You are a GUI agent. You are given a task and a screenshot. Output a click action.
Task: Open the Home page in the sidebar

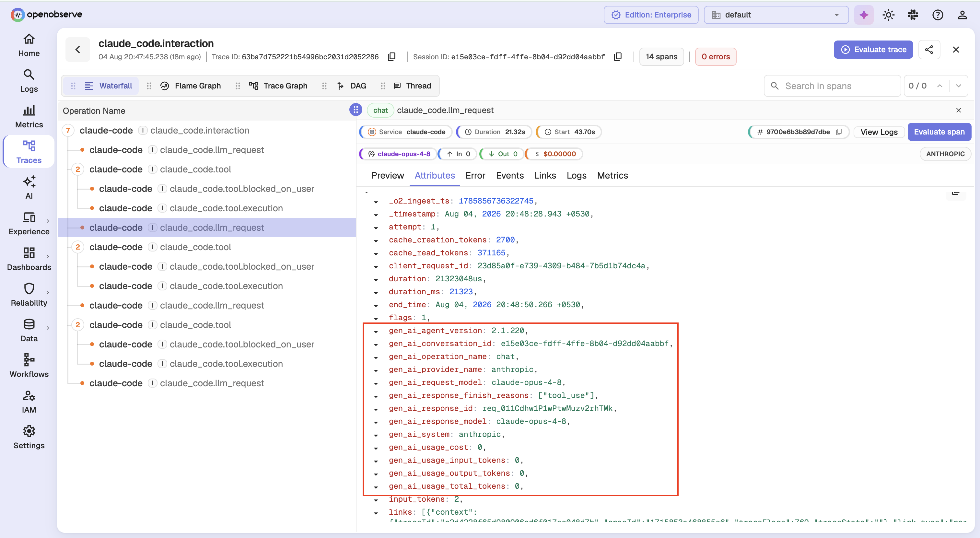point(29,45)
